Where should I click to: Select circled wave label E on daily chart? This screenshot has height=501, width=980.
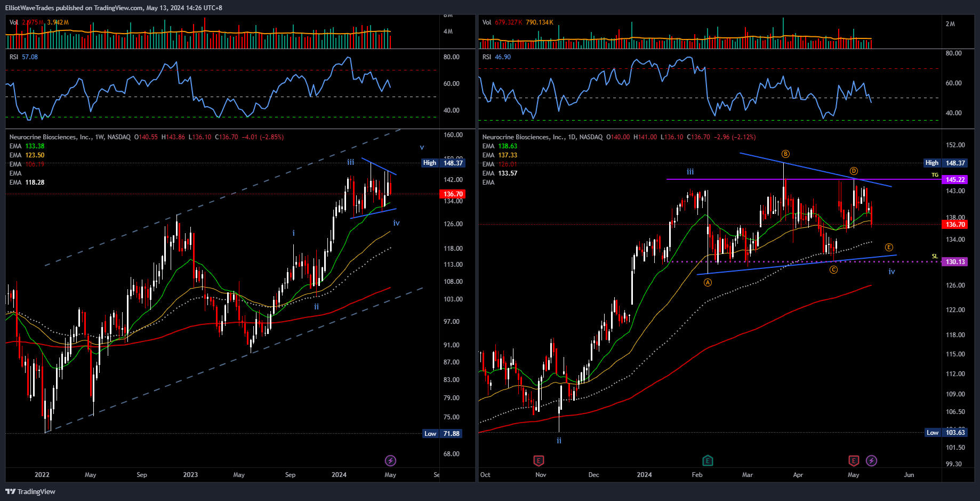tap(889, 247)
